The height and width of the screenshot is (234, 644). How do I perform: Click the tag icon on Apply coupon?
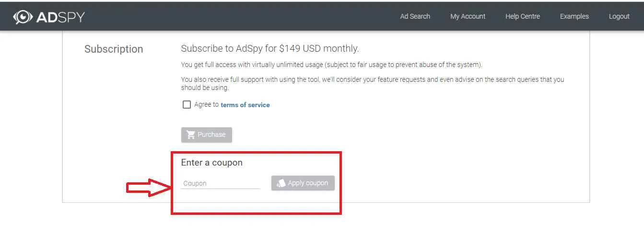tap(281, 183)
